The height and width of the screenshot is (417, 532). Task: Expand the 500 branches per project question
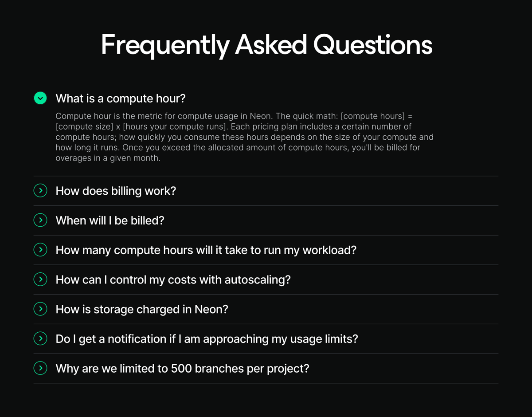coord(182,368)
